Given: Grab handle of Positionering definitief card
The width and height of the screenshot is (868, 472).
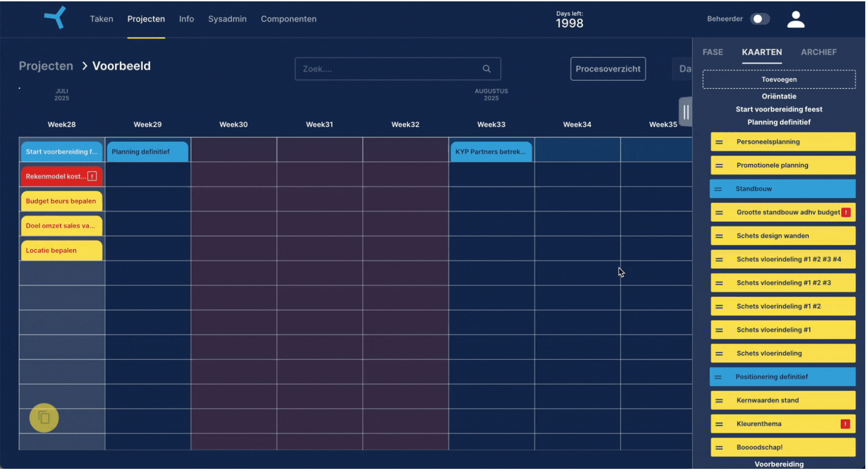Looking at the screenshot, I should [x=718, y=377].
